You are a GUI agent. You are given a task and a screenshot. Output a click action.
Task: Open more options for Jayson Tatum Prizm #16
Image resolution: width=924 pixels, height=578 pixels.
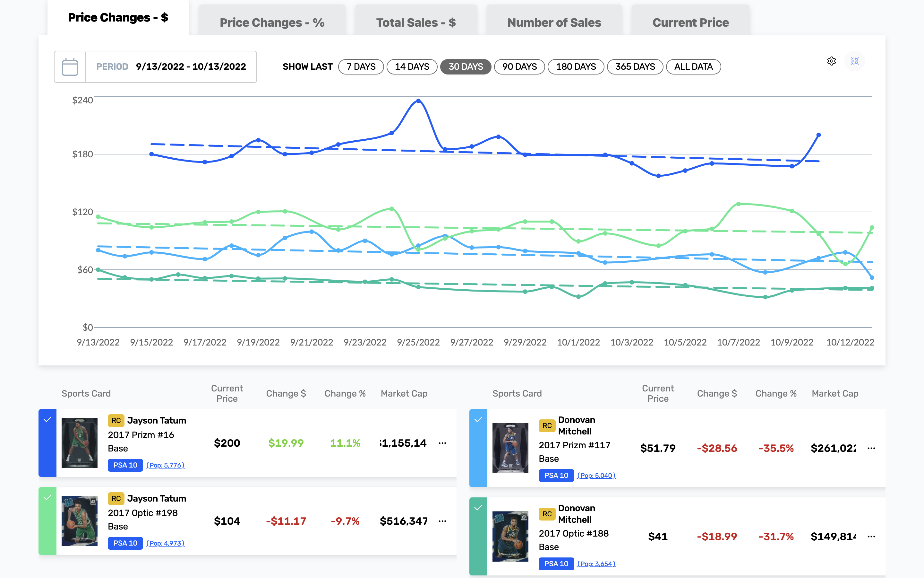pos(442,443)
